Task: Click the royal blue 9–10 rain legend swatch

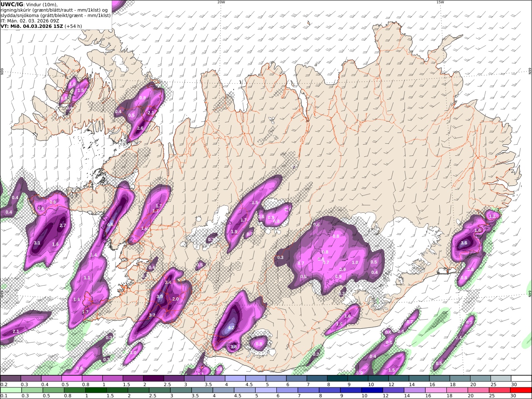Action: point(350,390)
